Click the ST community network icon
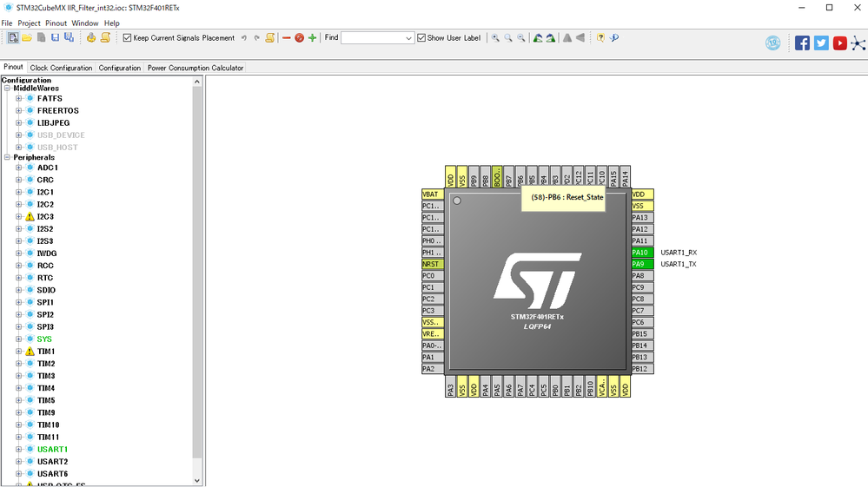This screenshot has height=487, width=868. pos(858,43)
